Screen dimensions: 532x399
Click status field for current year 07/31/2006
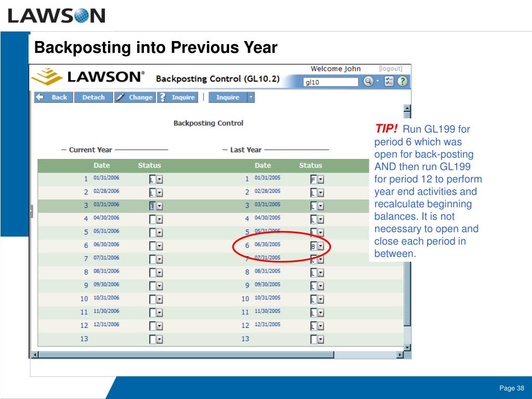[x=153, y=259]
